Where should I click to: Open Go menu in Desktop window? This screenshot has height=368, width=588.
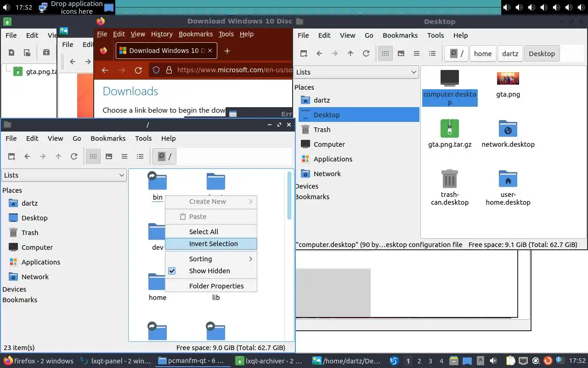[x=369, y=35]
